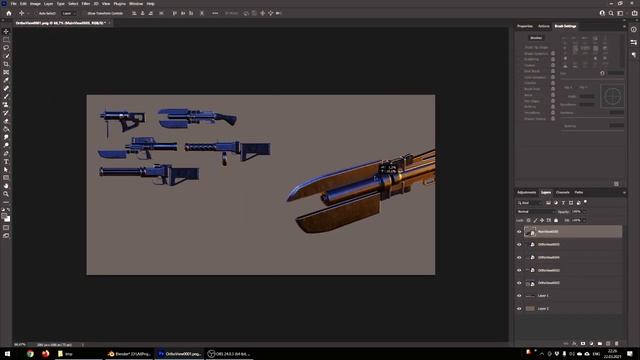Select the Brush tool
Screen dimensions: 640x360
(6, 97)
